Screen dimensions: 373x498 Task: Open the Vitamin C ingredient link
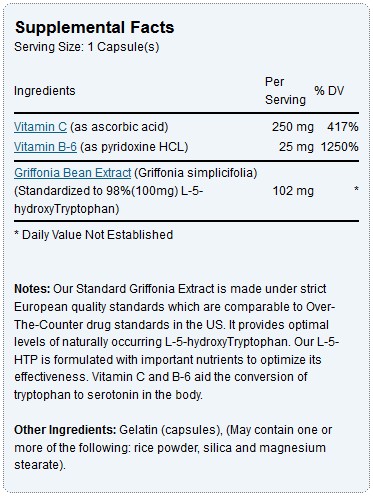pos(40,127)
